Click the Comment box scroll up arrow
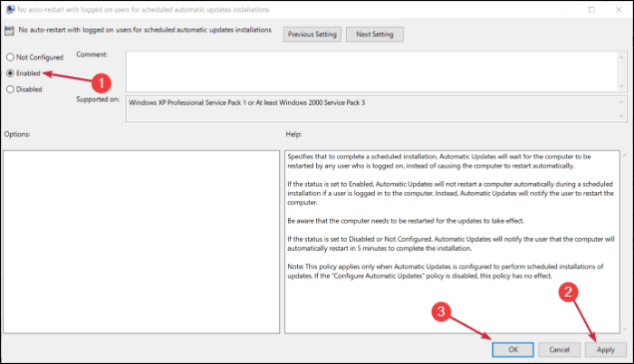The image size is (634, 364). (621, 57)
